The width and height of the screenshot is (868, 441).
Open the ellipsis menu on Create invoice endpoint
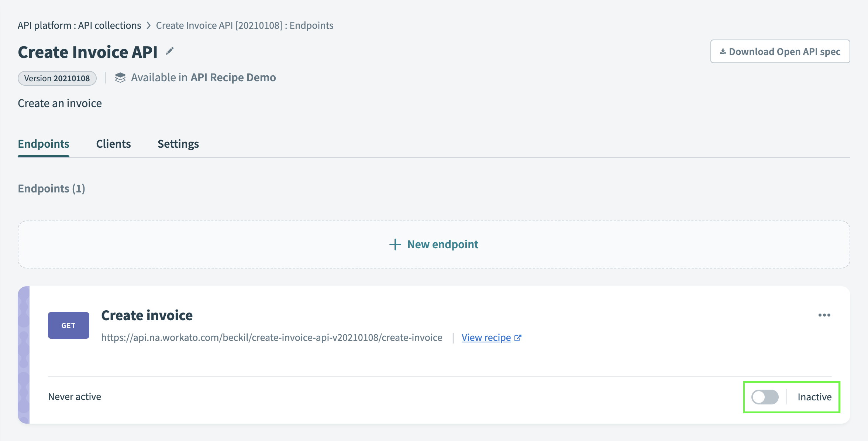825,315
